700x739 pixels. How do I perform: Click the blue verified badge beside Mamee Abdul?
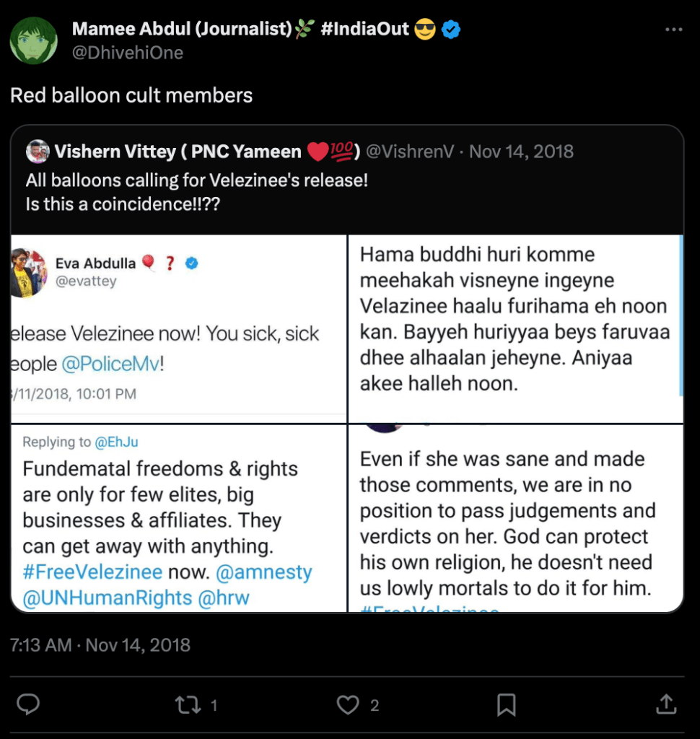(x=452, y=30)
